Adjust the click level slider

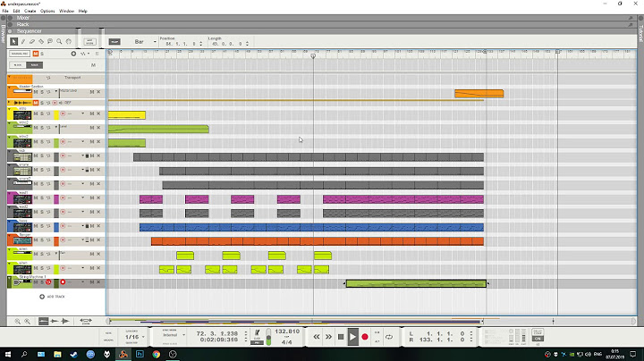click(x=268, y=337)
